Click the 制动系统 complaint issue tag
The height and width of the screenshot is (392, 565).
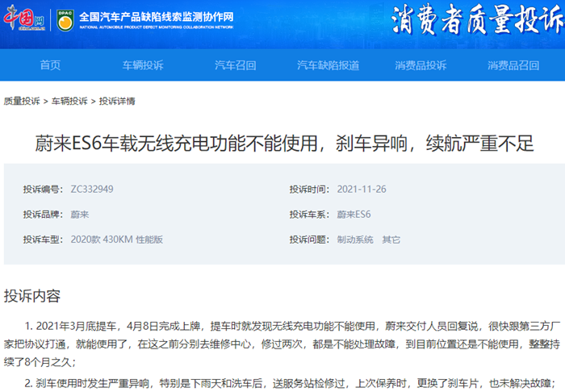[x=355, y=240]
